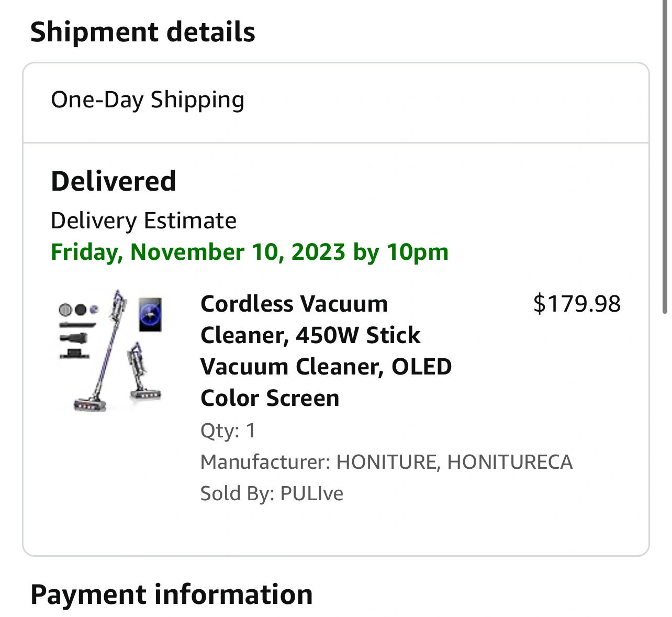Viewport: 672px width, 617px height.
Task: Open the PULIve seller link
Action: click(x=311, y=493)
